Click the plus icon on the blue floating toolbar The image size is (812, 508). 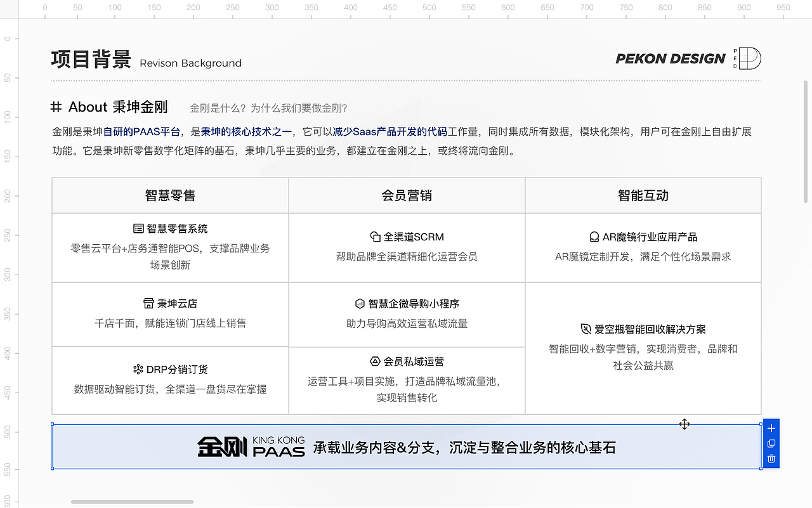[x=771, y=428]
